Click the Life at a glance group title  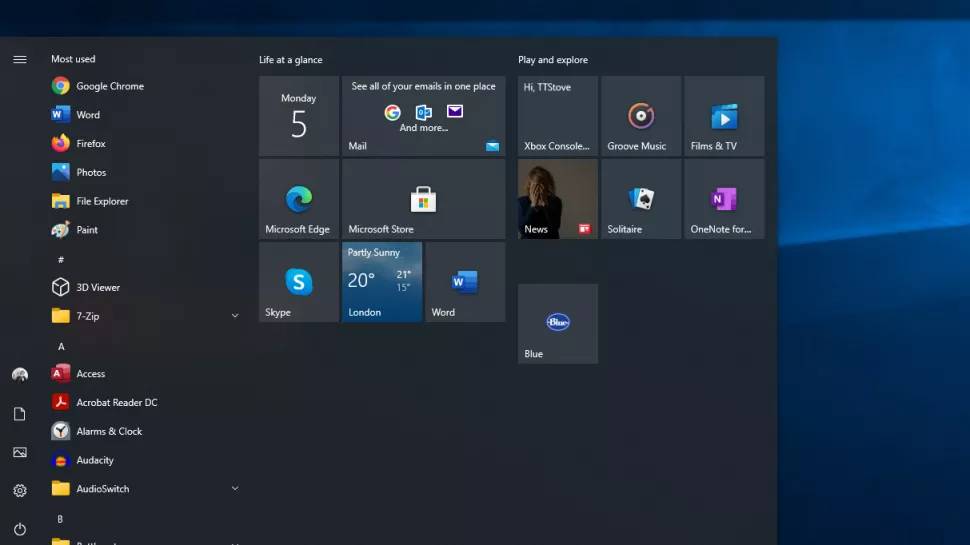pyautogui.click(x=291, y=60)
